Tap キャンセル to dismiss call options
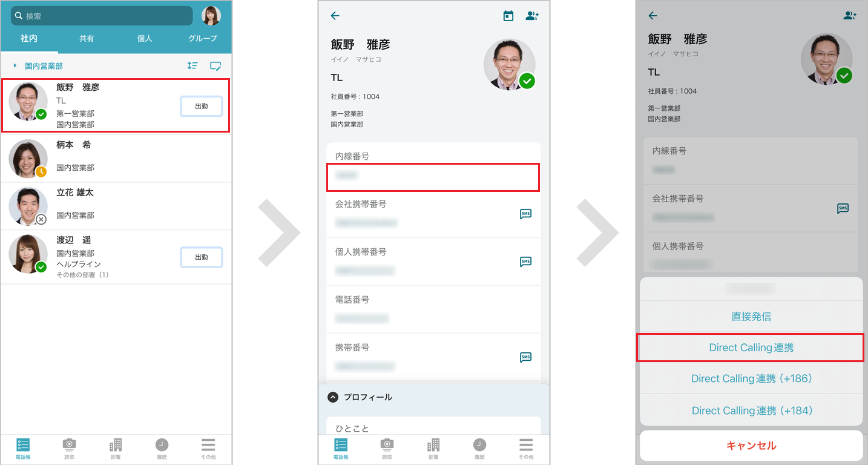This screenshot has width=868, height=465. click(751, 446)
